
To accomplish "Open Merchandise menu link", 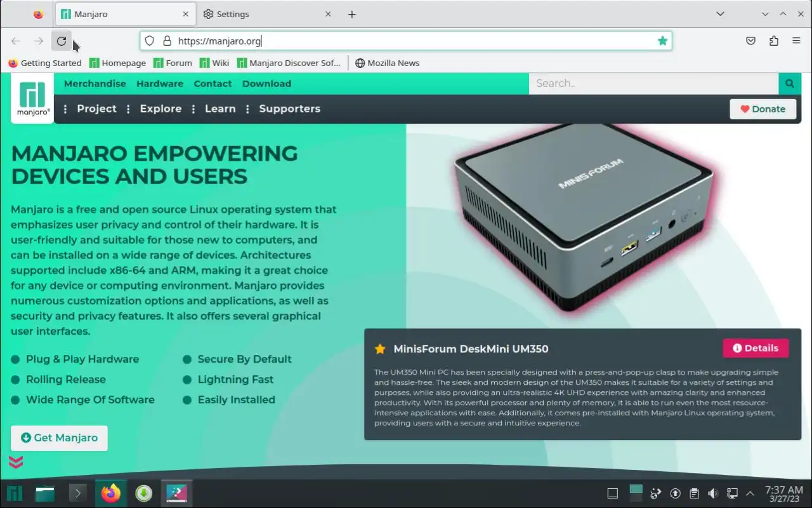I will point(95,84).
